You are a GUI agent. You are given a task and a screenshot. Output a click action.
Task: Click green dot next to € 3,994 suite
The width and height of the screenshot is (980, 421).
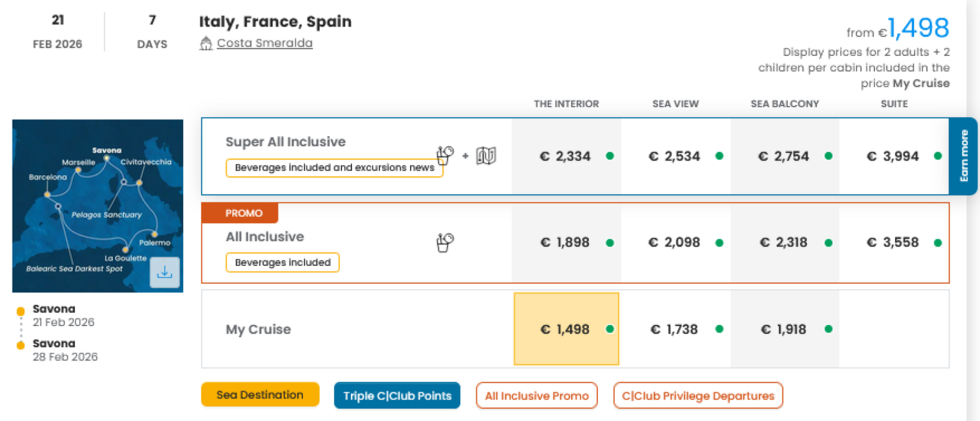point(938,156)
